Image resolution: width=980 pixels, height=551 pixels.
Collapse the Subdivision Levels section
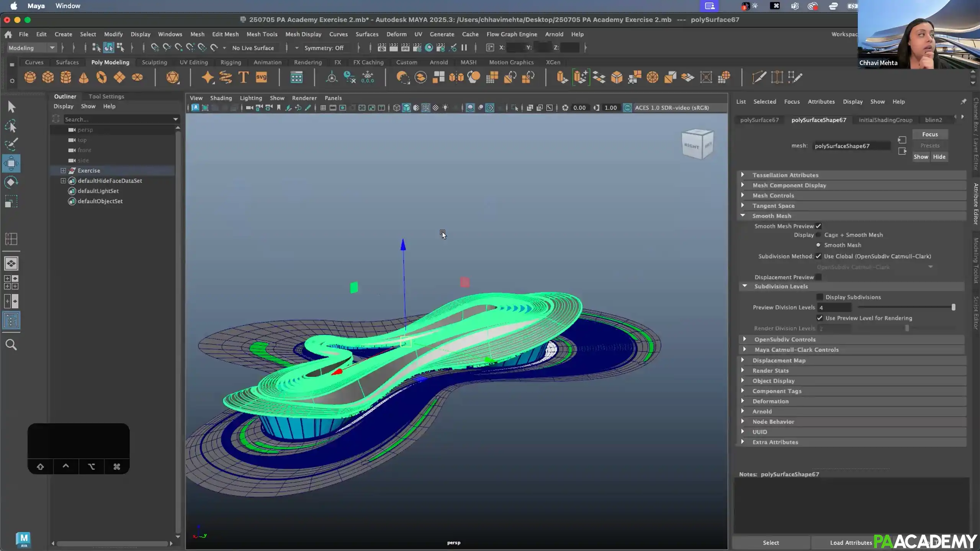745,286
